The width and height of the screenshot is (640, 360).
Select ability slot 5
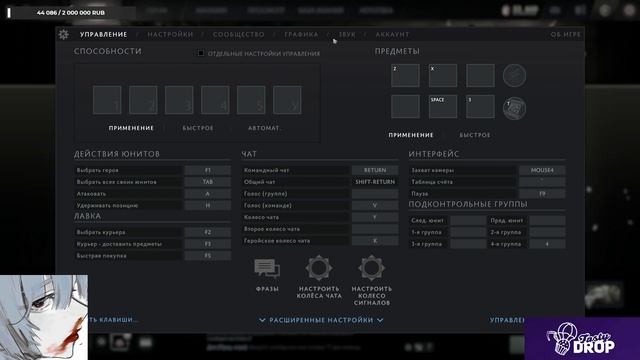[x=251, y=100]
